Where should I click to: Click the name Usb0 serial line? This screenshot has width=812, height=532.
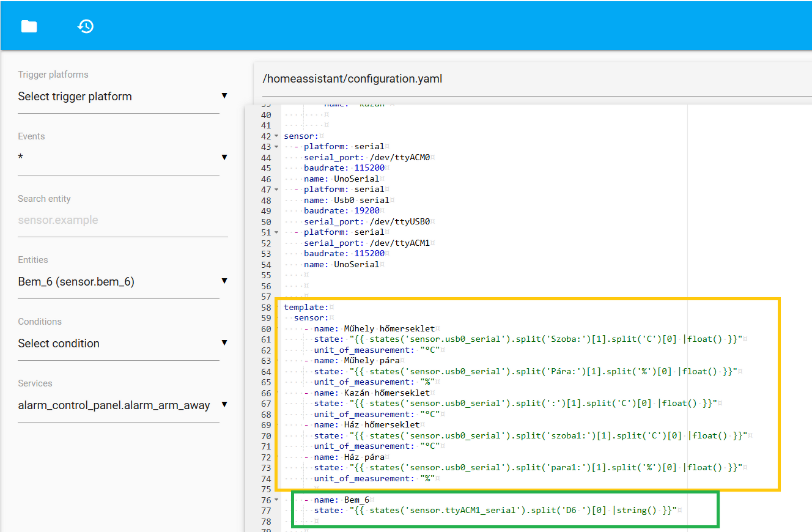click(x=346, y=200)
